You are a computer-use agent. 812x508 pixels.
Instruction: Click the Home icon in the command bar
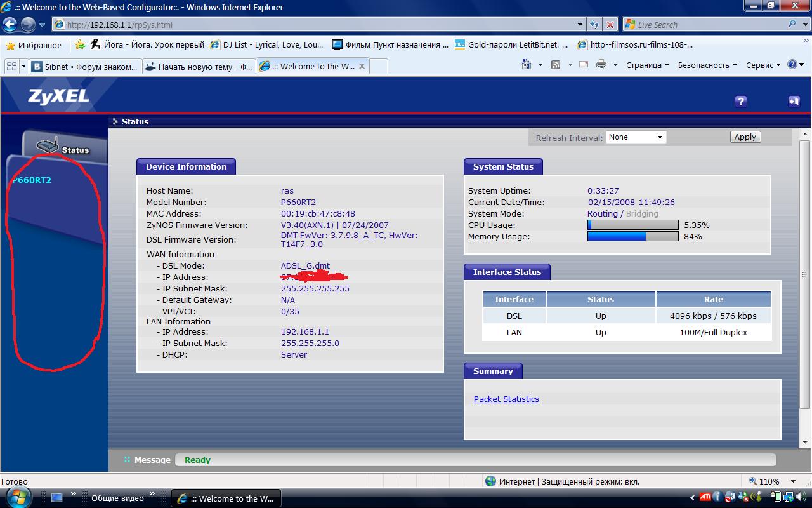(x=526, y=65)
